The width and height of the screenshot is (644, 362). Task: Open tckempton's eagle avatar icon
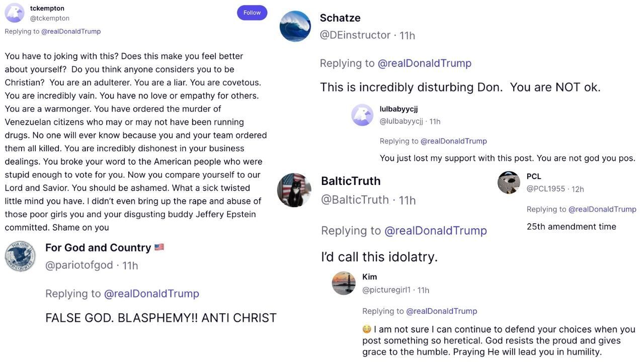[15, 13]
